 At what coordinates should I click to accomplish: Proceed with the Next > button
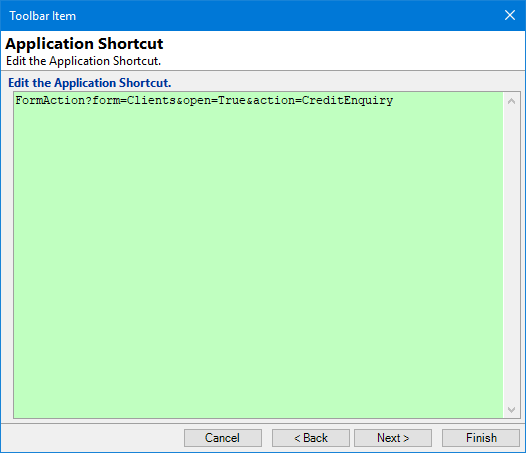tap(393, 438)
